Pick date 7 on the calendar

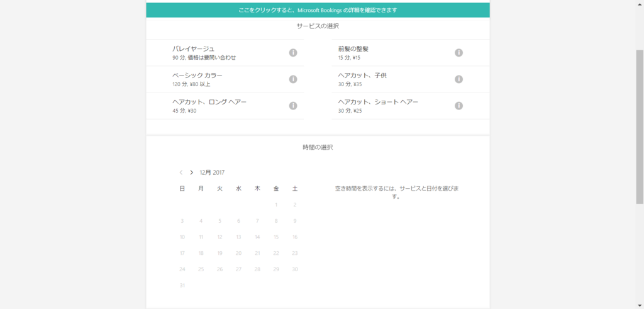(257, 221)
